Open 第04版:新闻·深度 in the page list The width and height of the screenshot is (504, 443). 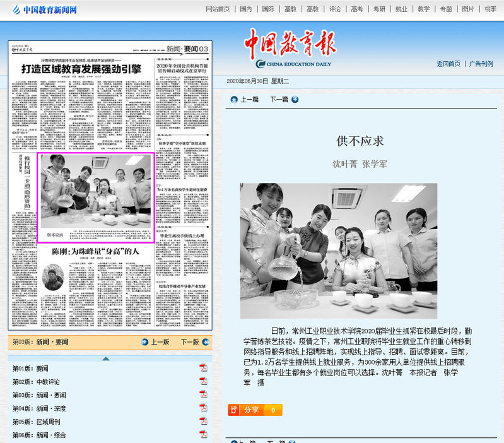click(x=39, y=408)
